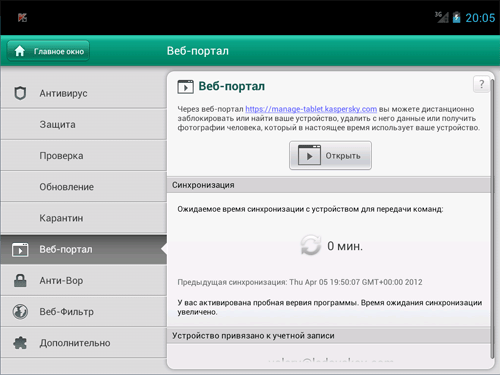This screenshot has height=375, width=500.
Task: Click the puzzle piece icon for Дополнительно
Action: pos(20,343)
